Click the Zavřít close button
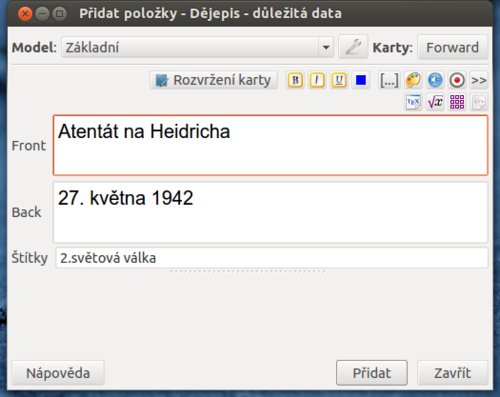500x397 pixels. point(453,373)
